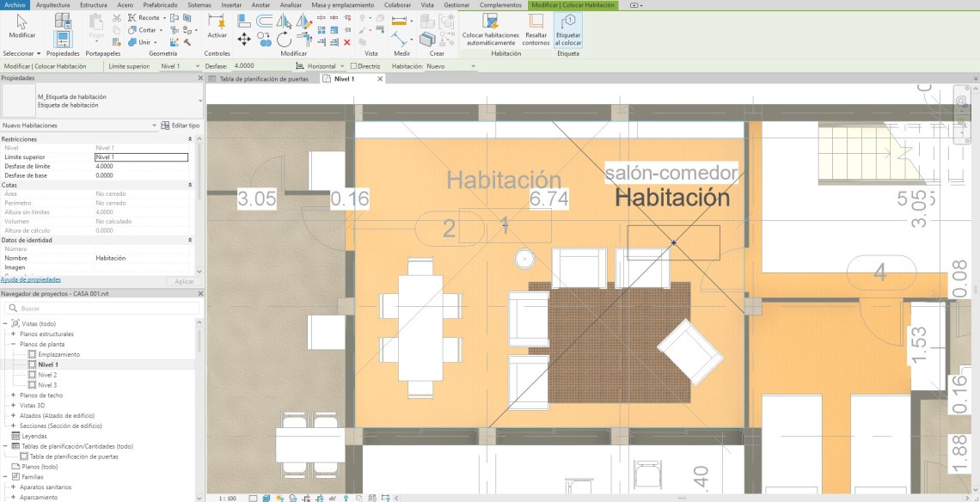
Task: Select the Move tool in the Modificar panel
Action: [x=244, y=40]
